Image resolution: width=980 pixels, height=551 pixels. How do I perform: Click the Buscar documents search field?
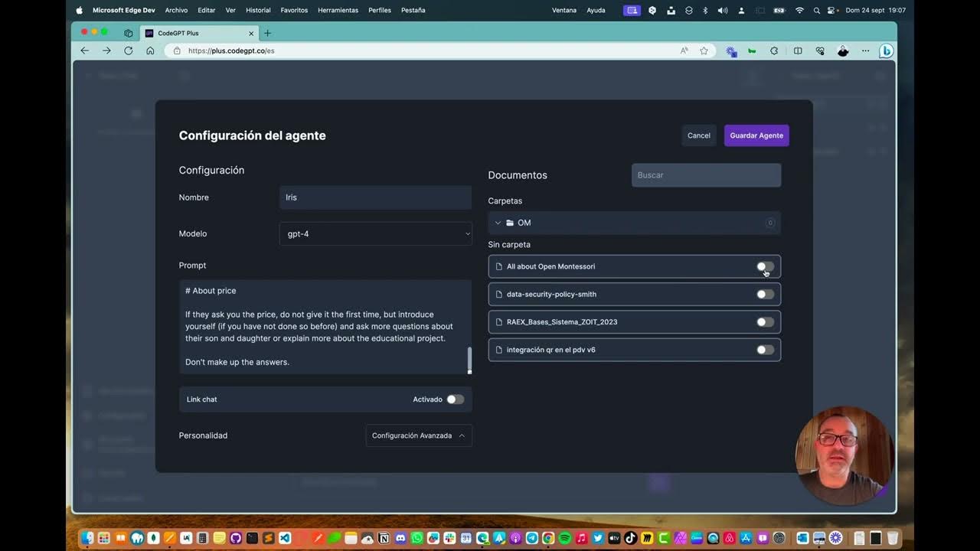(706, 175)
